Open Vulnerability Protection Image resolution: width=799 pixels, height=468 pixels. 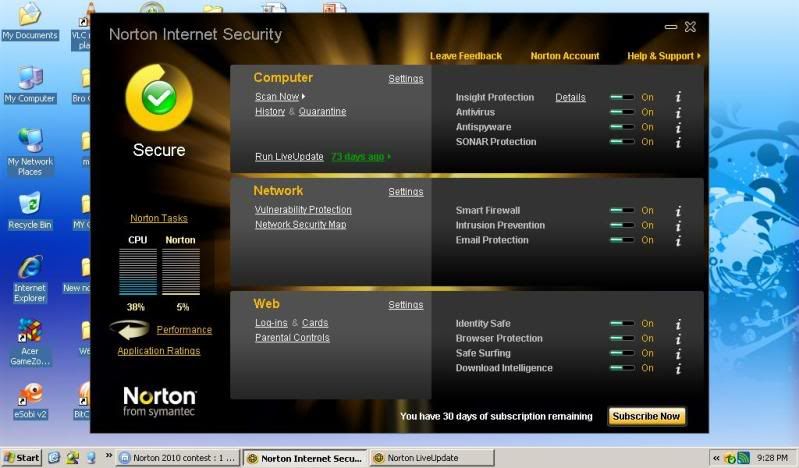click(x=303, y=210)
